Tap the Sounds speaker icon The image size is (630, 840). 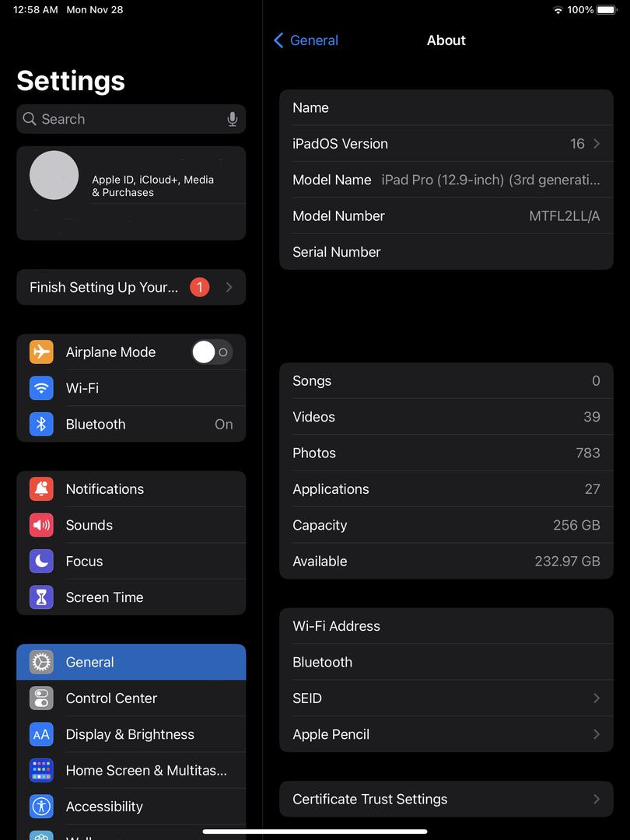41,525
